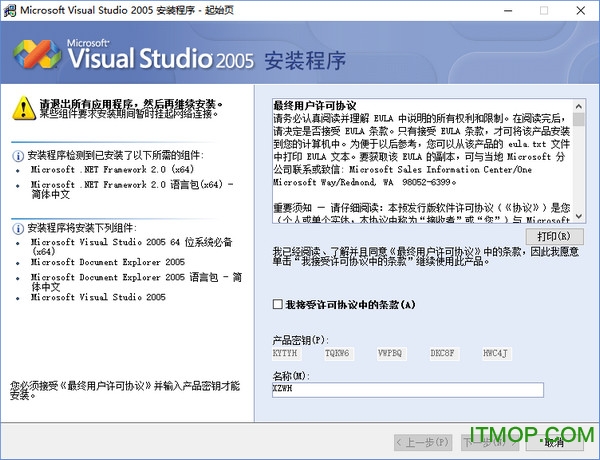Select the third product key field VWPBQ
The height and width of the screenshot is (460, 600).
(x=390, y=353)
